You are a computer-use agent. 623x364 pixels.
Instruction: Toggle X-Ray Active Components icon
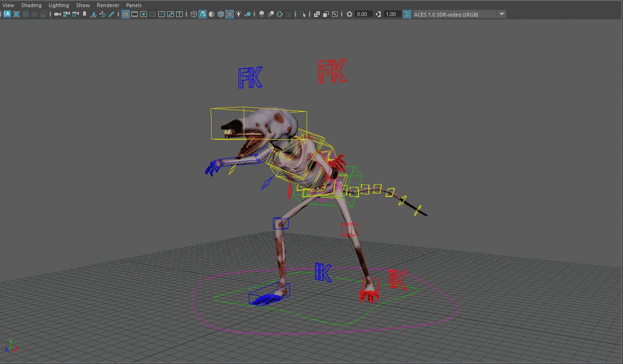326,14
